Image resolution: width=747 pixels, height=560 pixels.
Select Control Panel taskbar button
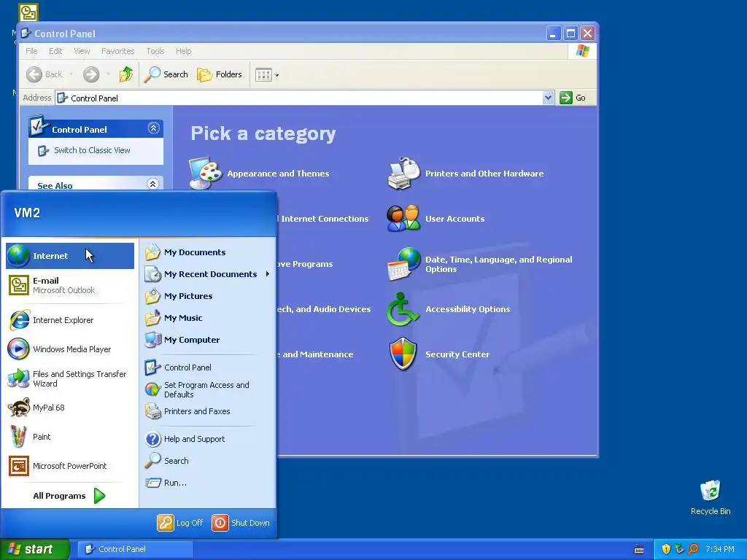tap(135, 549)
